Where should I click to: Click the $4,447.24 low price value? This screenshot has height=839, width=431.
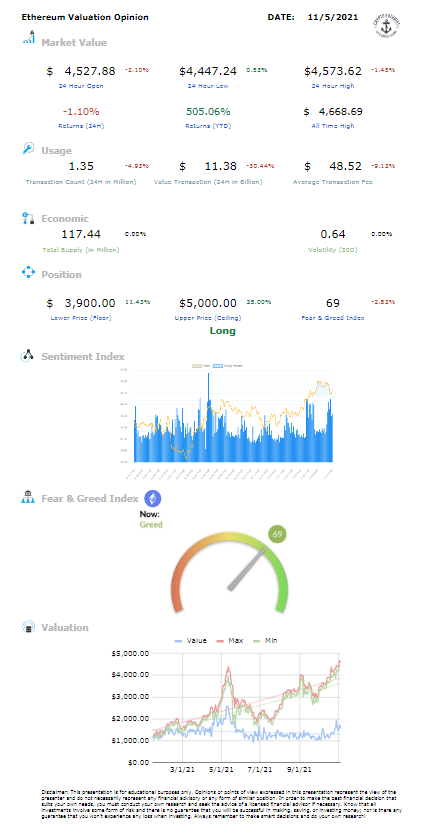(208, 71)
